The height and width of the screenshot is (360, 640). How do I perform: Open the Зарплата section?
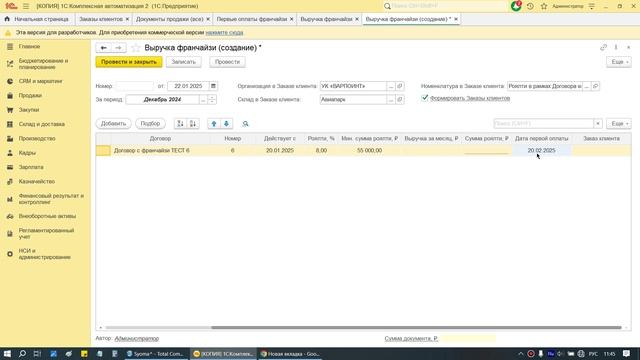(x=31, y=167)
